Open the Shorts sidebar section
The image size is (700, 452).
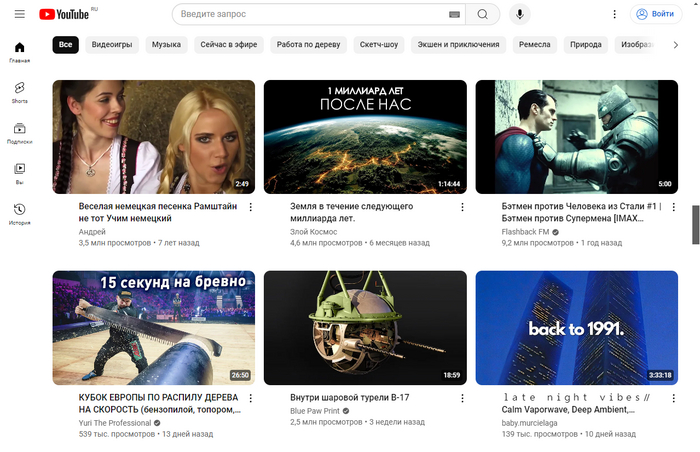[19, 92]
